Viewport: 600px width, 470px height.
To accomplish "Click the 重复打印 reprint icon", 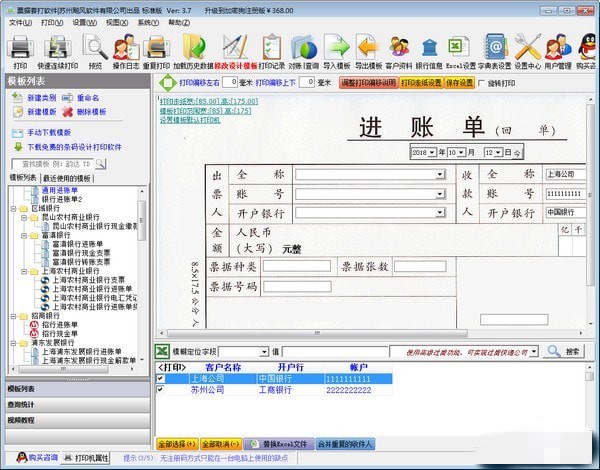I will pyautogui.click(x=157, y=47).
